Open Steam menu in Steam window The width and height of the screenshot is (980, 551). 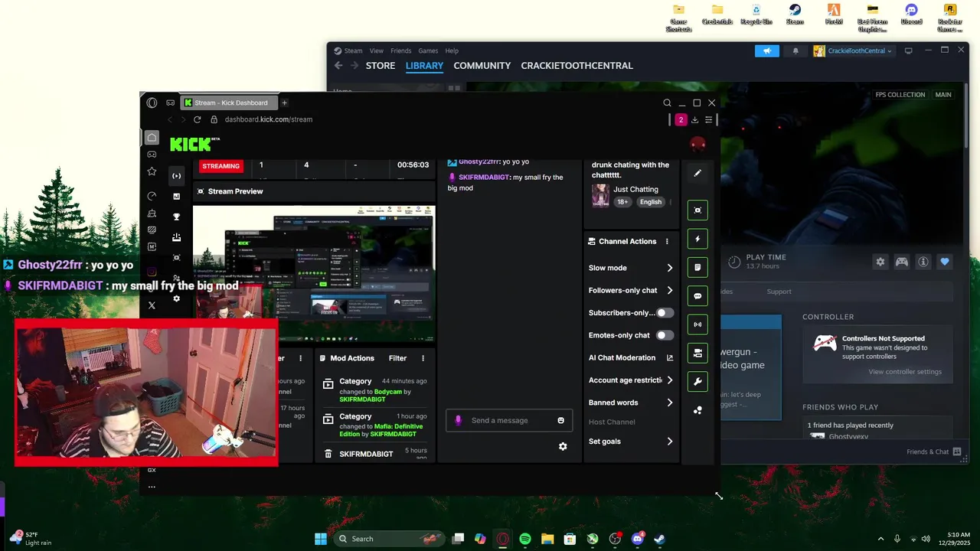[x=353, y=51]
